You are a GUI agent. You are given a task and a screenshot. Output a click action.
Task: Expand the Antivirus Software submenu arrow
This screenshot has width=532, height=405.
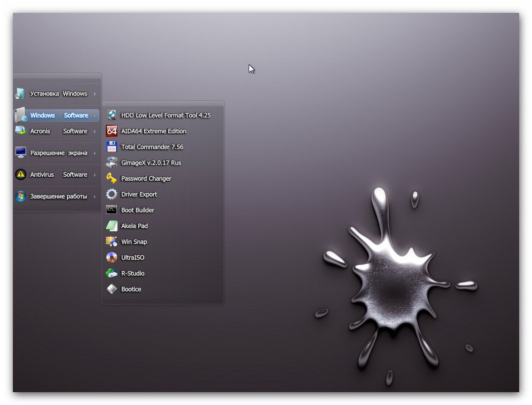pyautogui.click(x=94, y=175)
